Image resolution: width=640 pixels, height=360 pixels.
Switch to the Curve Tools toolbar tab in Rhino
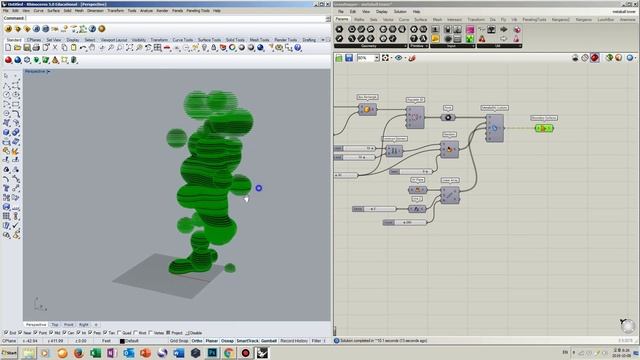(x=182, y=40)
